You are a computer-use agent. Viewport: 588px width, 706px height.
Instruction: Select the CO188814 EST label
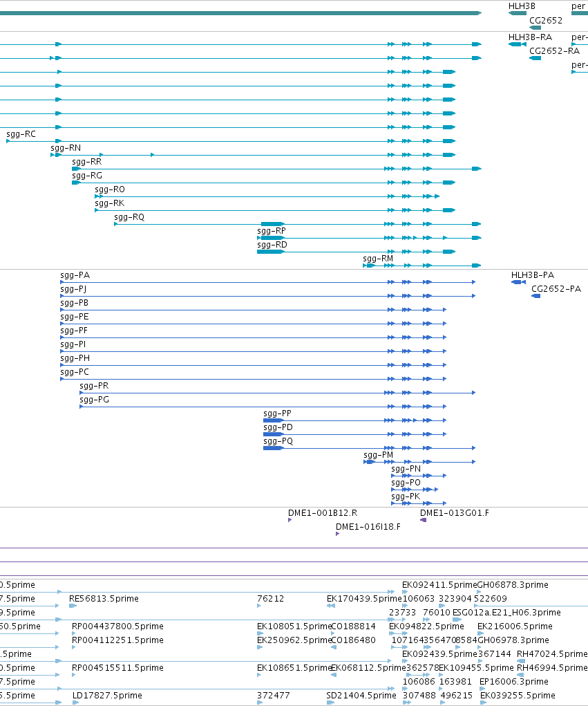pyautogui.click(x=353, y=626)
